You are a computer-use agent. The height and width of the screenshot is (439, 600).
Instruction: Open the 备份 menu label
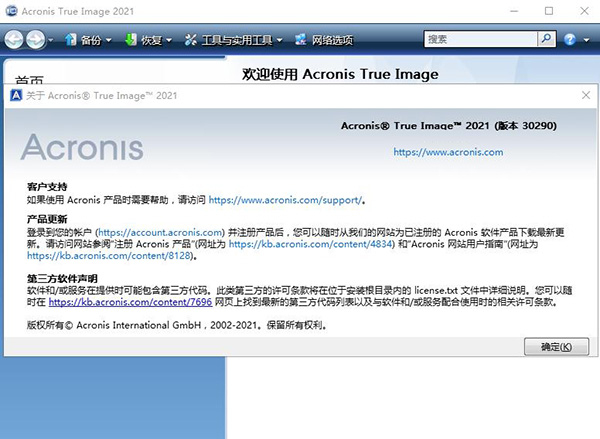[x=91, y=40]
